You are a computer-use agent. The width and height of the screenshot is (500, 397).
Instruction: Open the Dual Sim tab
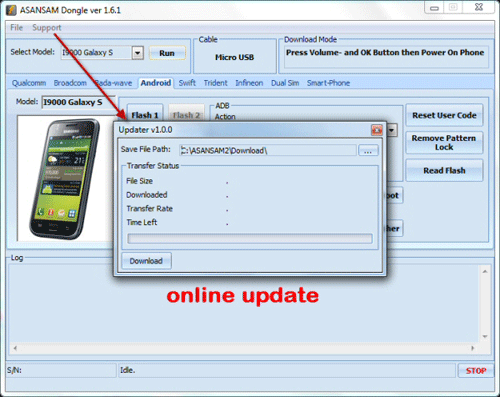coord(285,83)
